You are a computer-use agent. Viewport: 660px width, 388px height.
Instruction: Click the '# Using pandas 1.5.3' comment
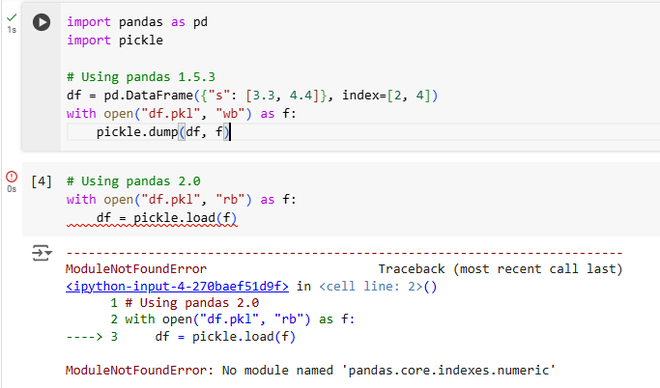(x=141, y=77)
